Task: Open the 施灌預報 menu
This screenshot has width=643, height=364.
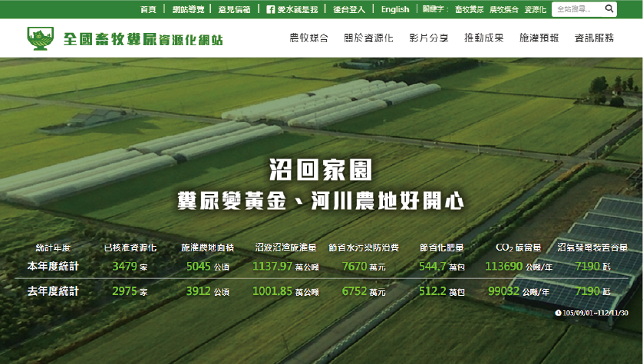Action: pyautogui.click(x=539, y=38)
